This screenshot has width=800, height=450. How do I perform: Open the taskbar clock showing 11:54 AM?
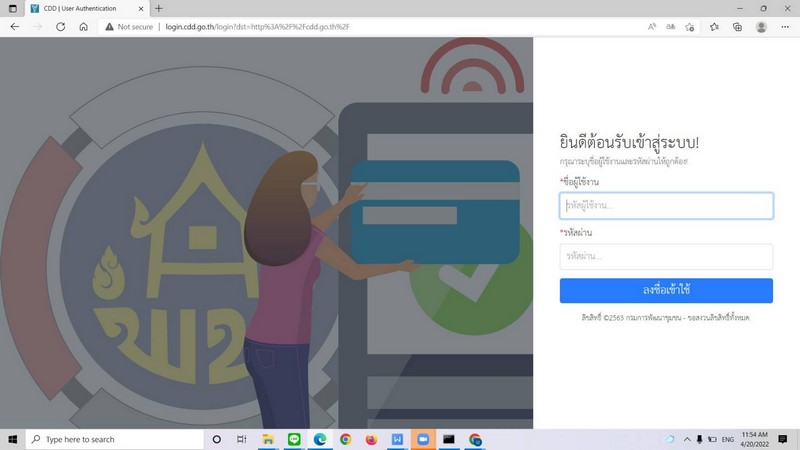(755, 439)
